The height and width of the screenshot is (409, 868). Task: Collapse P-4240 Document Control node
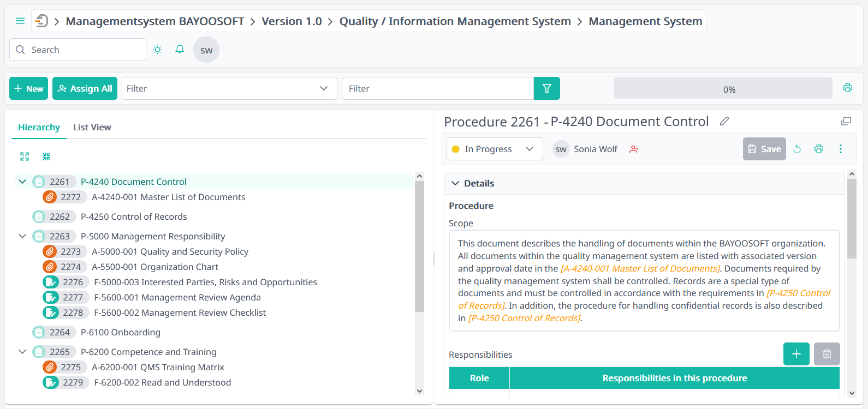[x=22, y=182]
